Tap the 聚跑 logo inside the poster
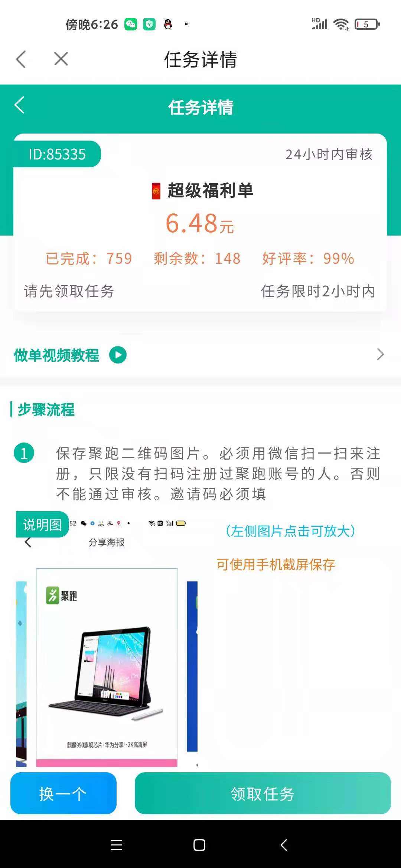Viewport: 401px width, 868px height. pyautogui.click(x=61, y=596)
